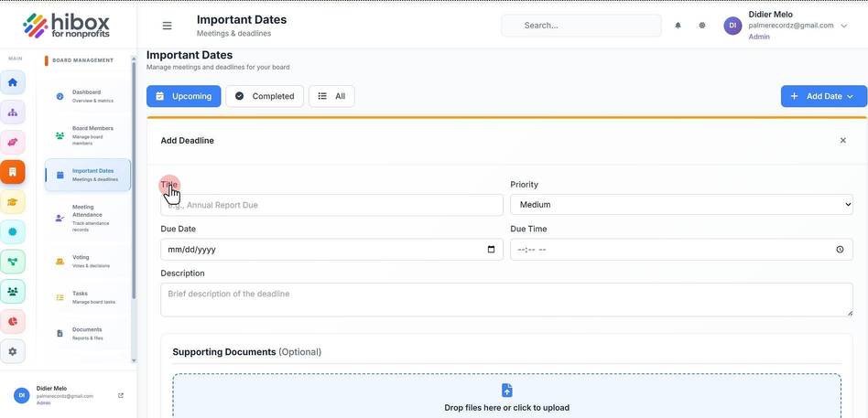Viewport: 868px width, 418px height.
Task: Switch to Completed tab
Action: pos(265,96)
